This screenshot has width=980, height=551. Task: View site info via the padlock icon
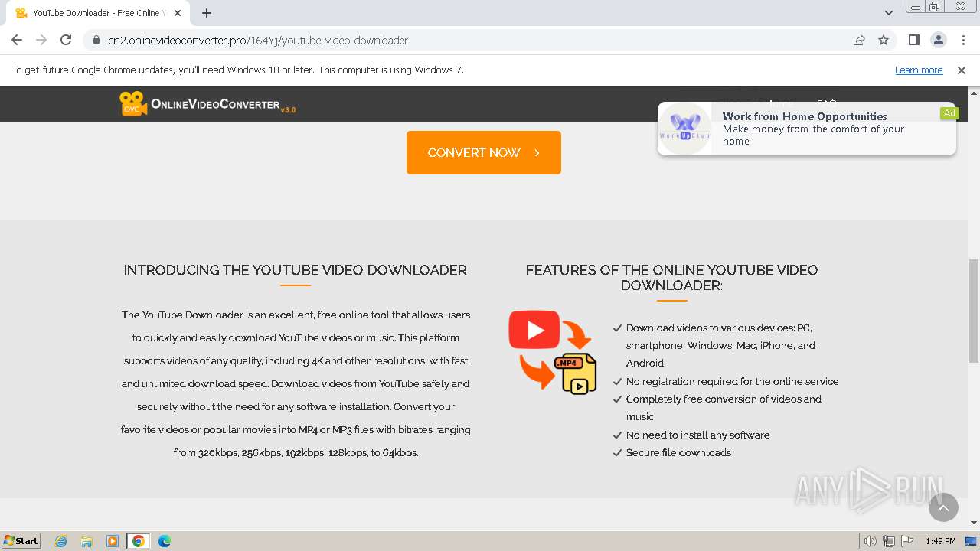click(x=96, y=40)
